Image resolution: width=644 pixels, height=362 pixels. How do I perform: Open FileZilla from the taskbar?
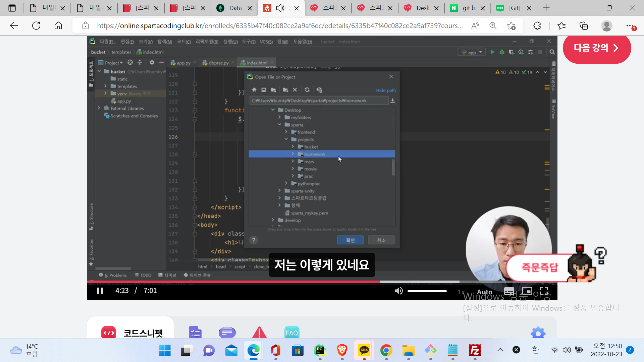coord(475,350)
